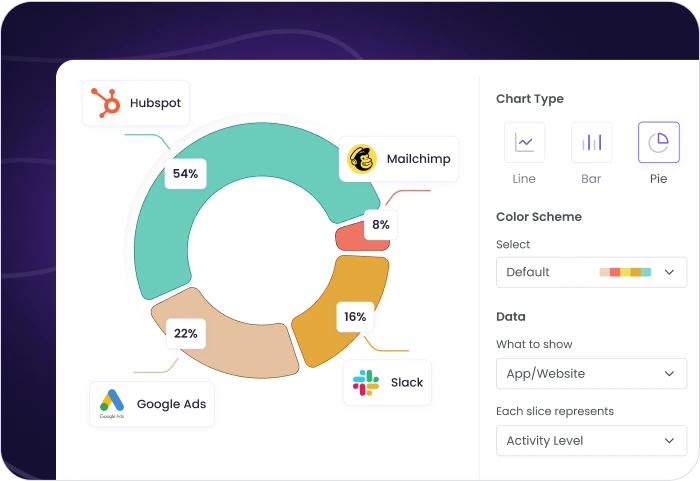Click the 54% percentage label
The image size is (700, 481).
point(185,174)
